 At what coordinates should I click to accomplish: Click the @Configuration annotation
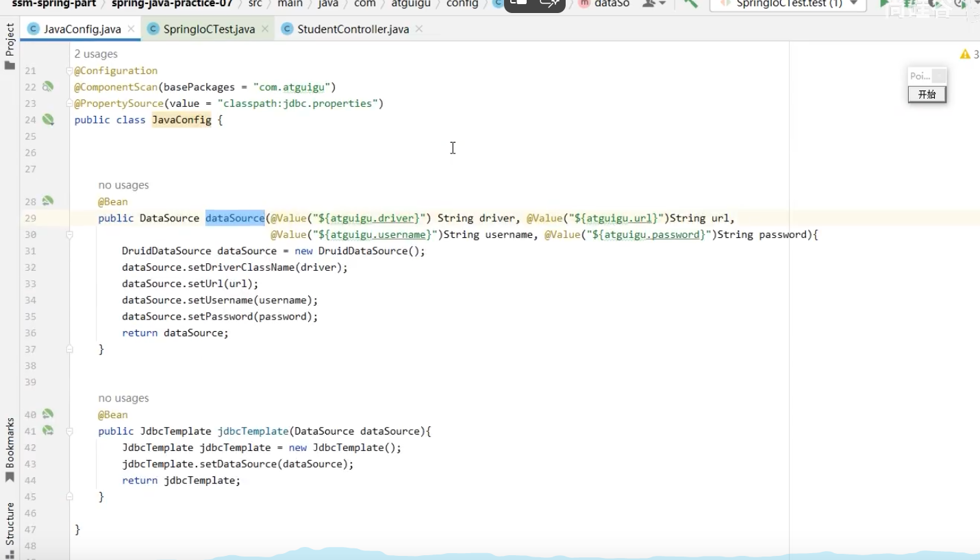click(116, 71)
